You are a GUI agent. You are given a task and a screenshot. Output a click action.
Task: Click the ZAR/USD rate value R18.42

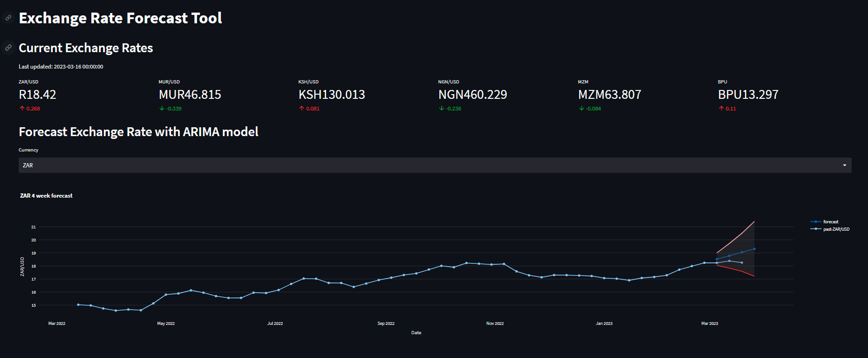coord(37,95)
